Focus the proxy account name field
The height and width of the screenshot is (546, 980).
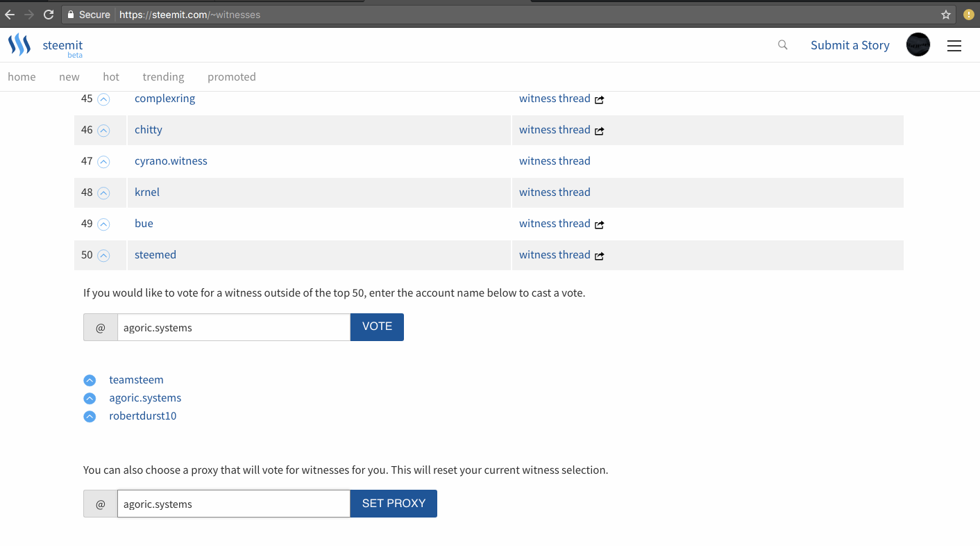[234, 504]
